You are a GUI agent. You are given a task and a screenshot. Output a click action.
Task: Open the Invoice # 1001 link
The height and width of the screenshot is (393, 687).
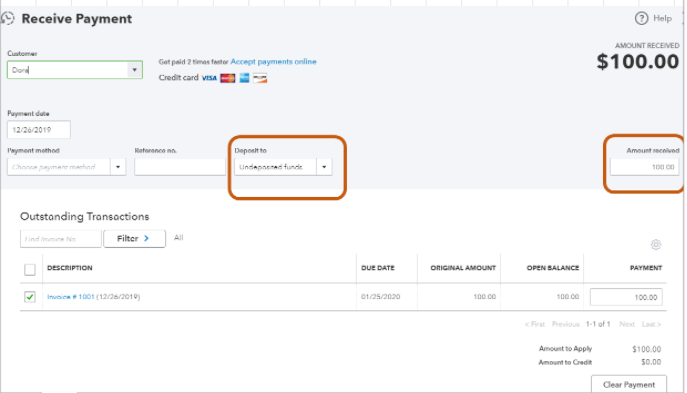point(71,297)
